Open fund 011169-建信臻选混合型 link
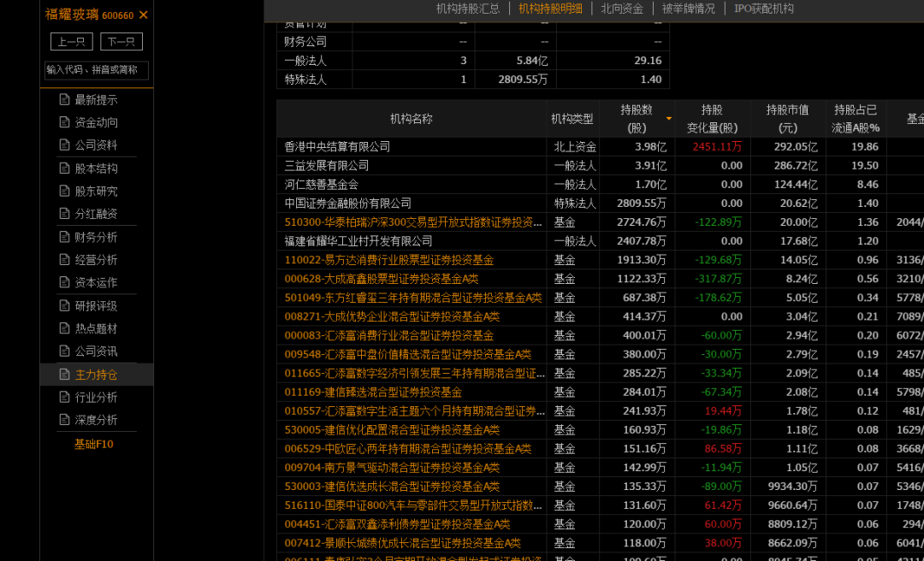 coord(373,392)
